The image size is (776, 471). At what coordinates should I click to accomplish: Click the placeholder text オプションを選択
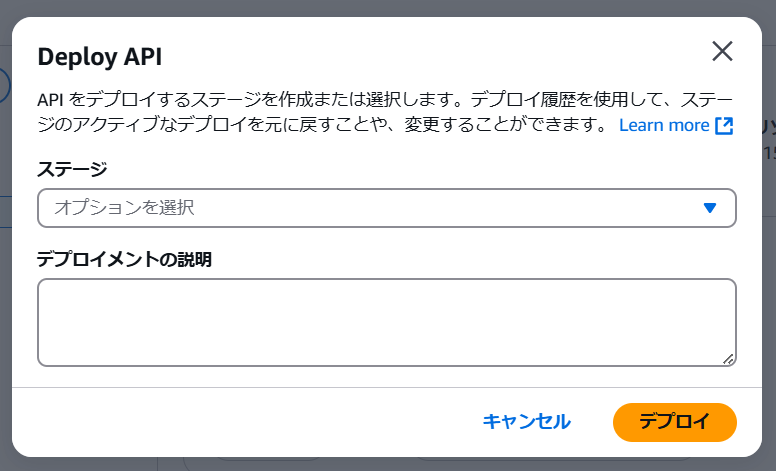(x=123, y=208)
